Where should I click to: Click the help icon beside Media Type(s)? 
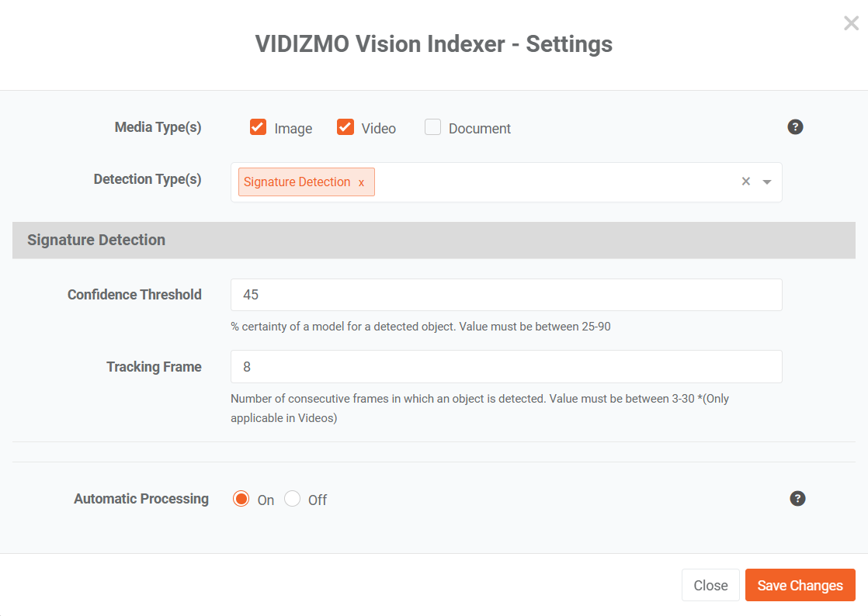(795, 127)
